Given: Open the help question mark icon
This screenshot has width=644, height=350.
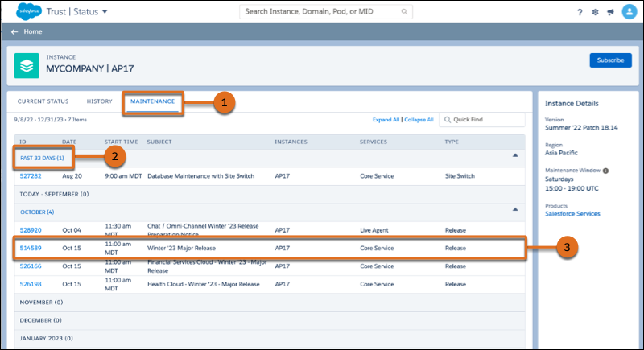Looking at the screenshot, I should pos(580,12).
